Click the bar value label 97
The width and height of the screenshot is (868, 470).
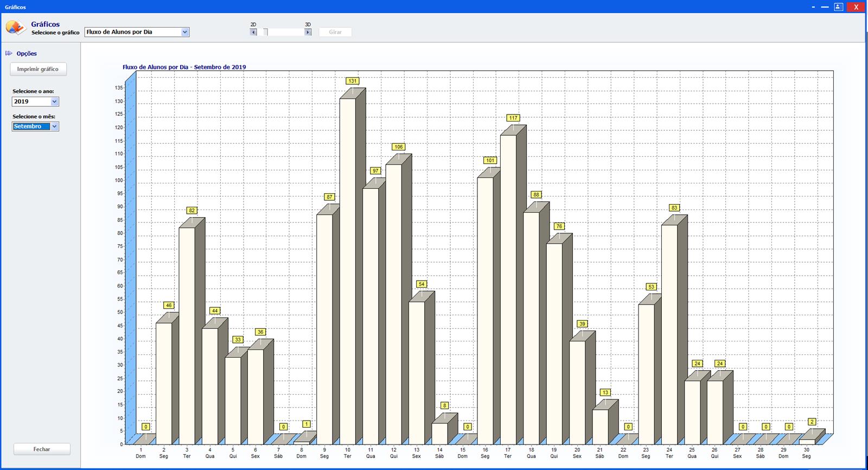click(x=375, y=171)
